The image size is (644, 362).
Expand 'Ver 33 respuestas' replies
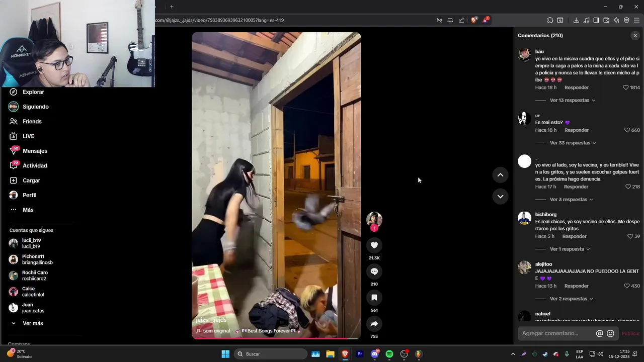(x=573, y=143)
